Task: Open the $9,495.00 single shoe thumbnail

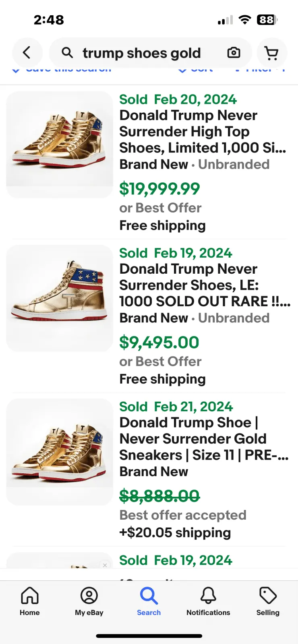Action: (60, 298)
